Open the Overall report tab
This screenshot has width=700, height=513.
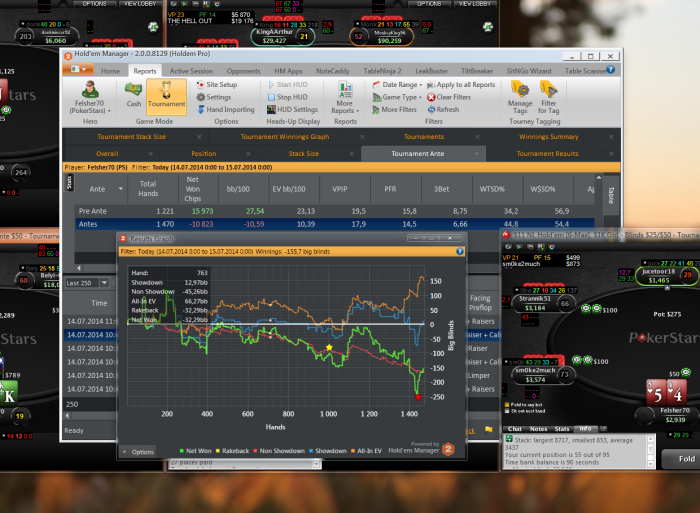[107, 154]
